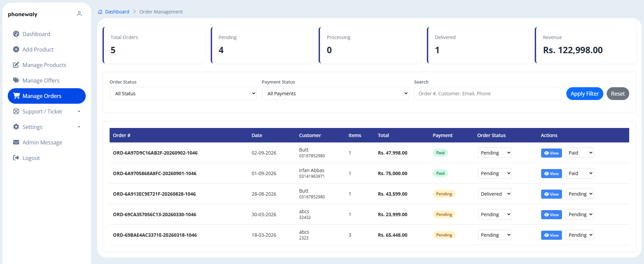Image resolution: width=644 pixels, height=264 pixels.
Task: Click the Manage Offers tags icon
Action: (16, 80)
